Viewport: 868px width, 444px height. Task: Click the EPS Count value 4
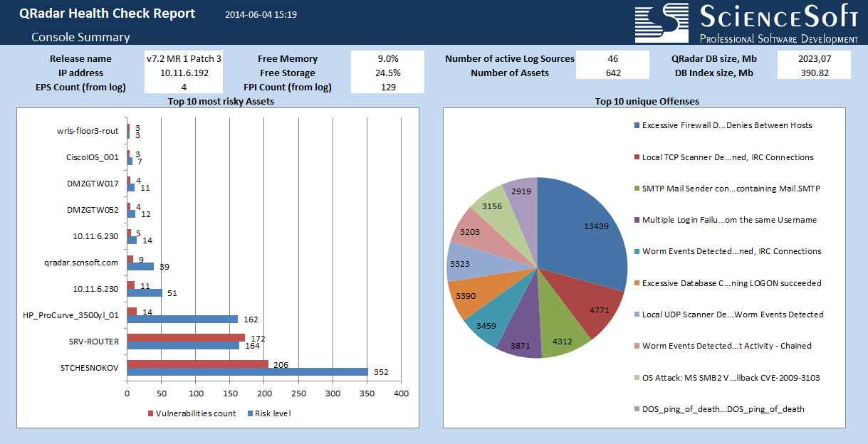(x=184, y=87)
